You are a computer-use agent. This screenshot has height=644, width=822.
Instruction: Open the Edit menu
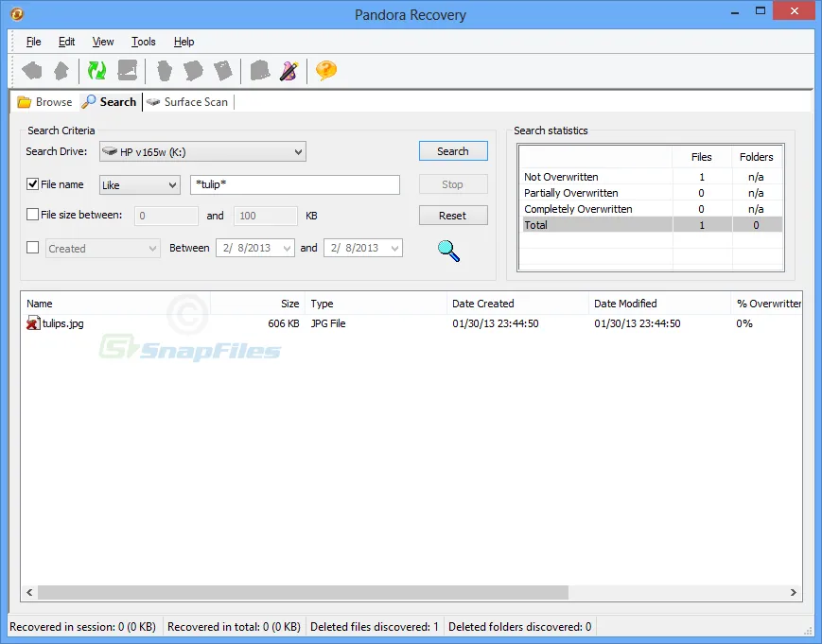66,42
